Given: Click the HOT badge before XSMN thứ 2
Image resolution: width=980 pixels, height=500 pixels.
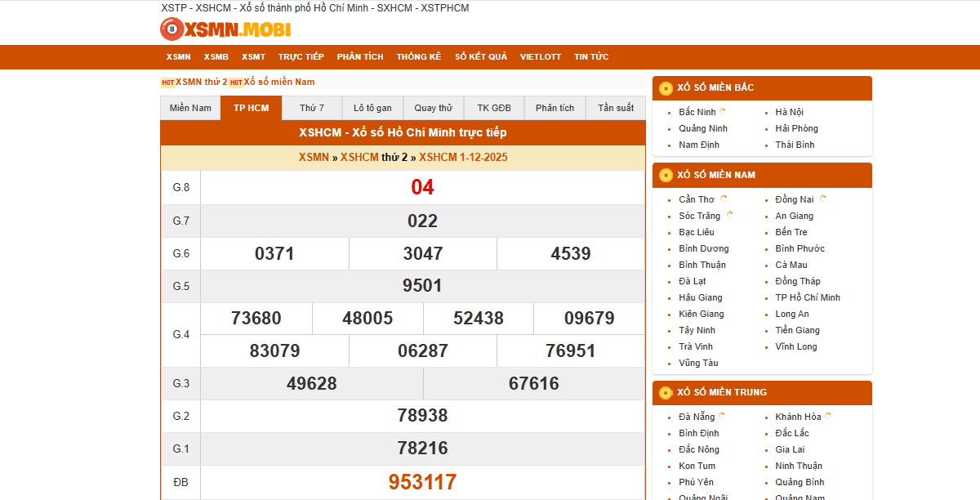Looking at the screenshot, I should tap(168, 83).
